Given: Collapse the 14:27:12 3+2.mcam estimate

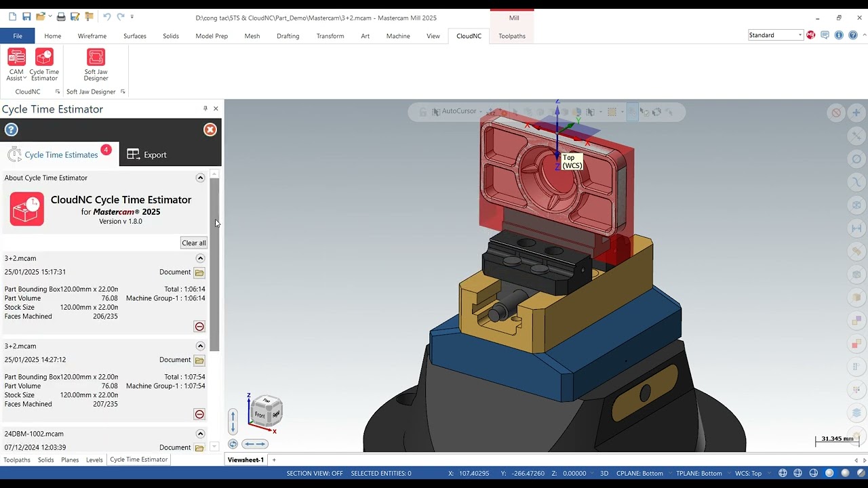Looking at the screenshot, I should [200, 346].
